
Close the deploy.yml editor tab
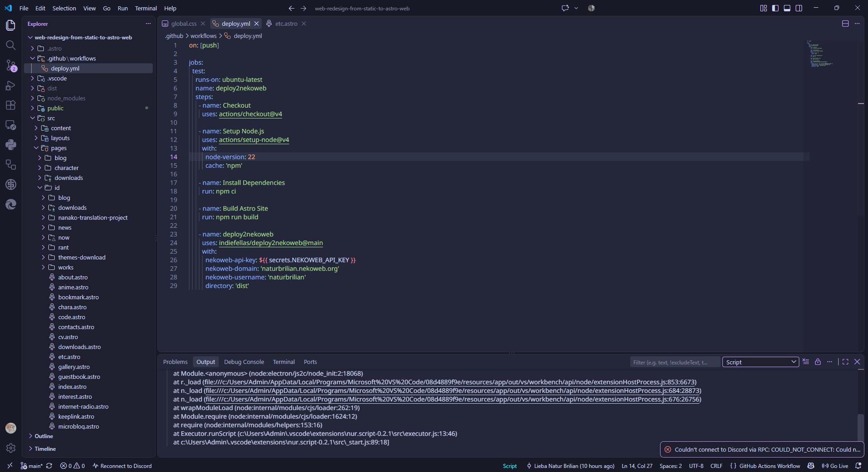[x=257, y=24]
